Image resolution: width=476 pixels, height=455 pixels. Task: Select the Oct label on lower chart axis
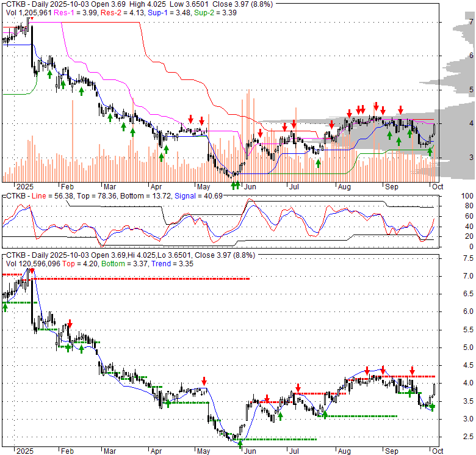tap(438, 451)
